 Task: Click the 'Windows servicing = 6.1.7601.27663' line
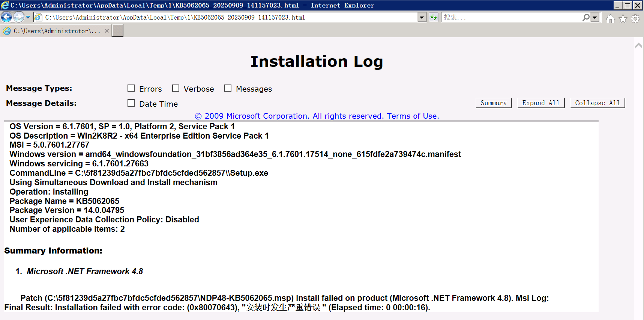(79, 164)
